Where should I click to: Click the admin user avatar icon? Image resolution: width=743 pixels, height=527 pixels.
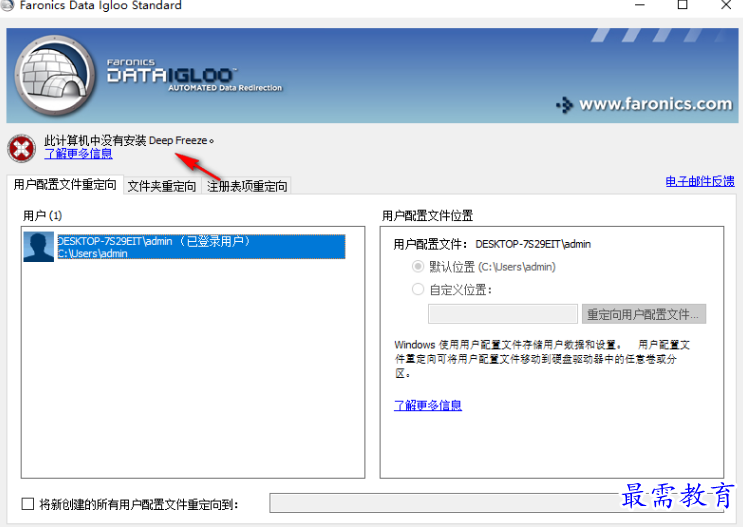(39, 246)
